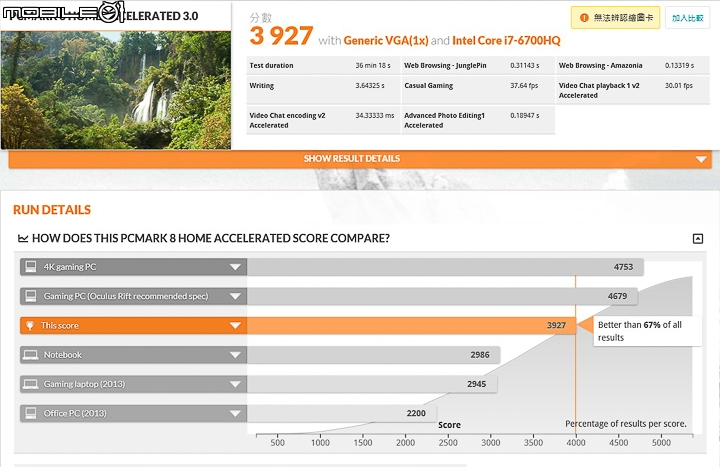Click the 加入比較 compare button

[687, 18]
